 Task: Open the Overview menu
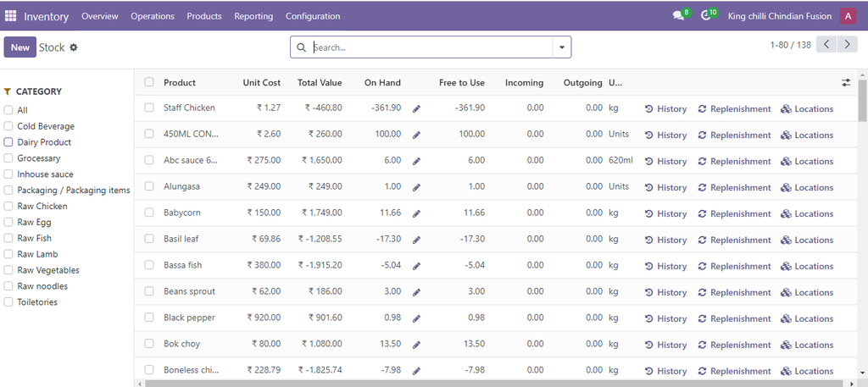click(100, 16)
